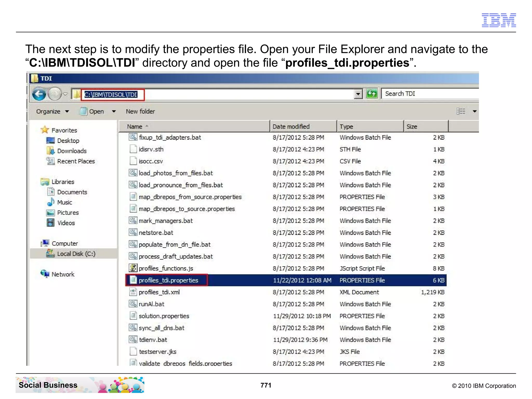Sort by the Size column header
The image size is (532, 399).
click(426, 127)
